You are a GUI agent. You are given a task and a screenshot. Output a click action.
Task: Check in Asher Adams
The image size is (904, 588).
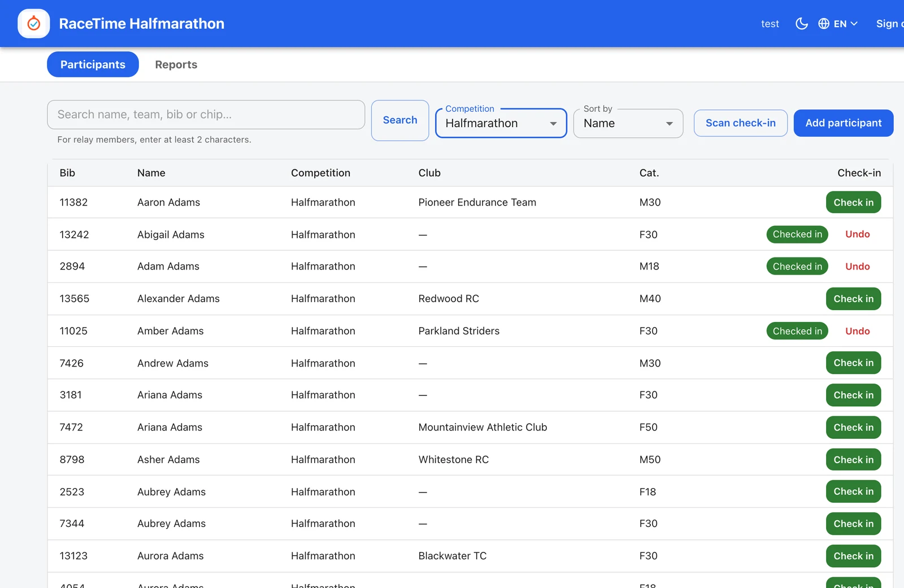(853, 459)
